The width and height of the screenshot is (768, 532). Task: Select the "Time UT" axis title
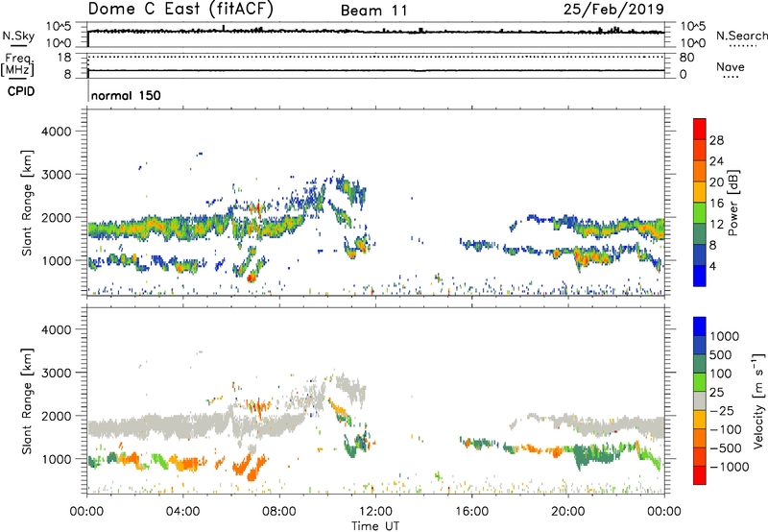375,526
